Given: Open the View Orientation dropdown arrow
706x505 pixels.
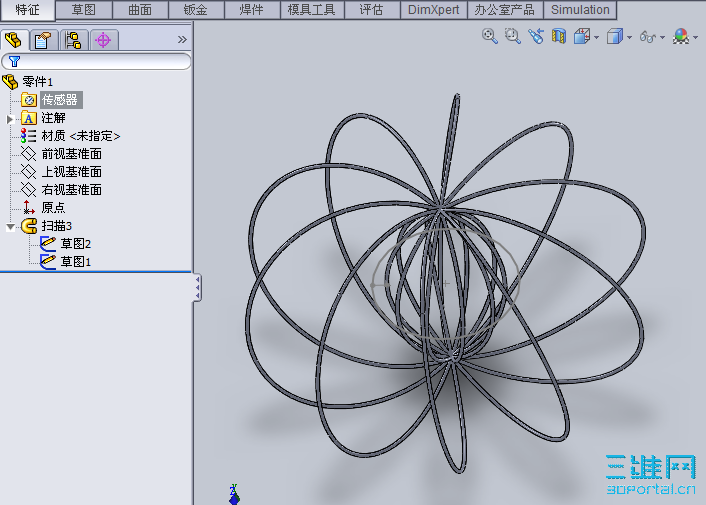Looking at the screenshot, I should click(597, 38).
